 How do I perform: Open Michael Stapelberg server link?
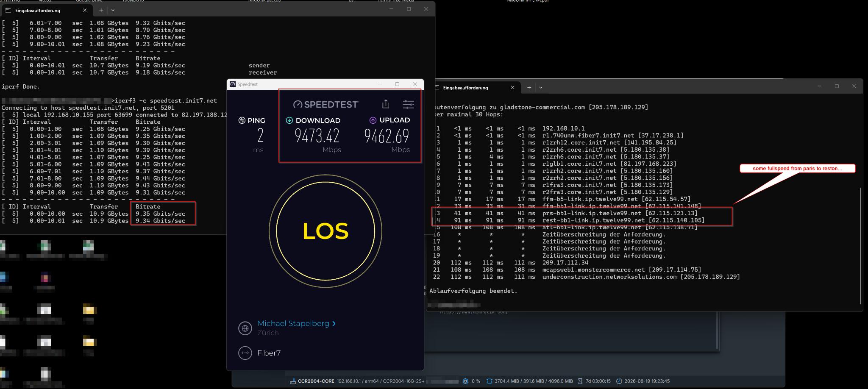[x=293, y=323]
